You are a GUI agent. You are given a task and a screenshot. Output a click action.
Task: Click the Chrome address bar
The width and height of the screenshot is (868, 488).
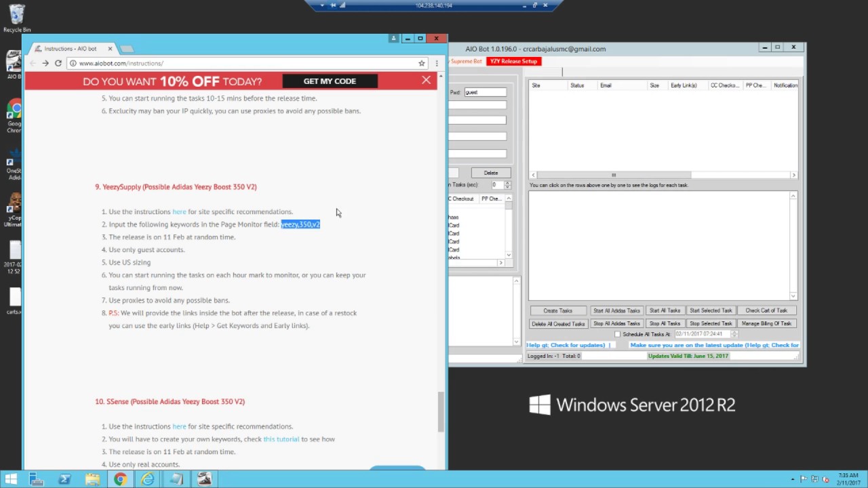244,63
